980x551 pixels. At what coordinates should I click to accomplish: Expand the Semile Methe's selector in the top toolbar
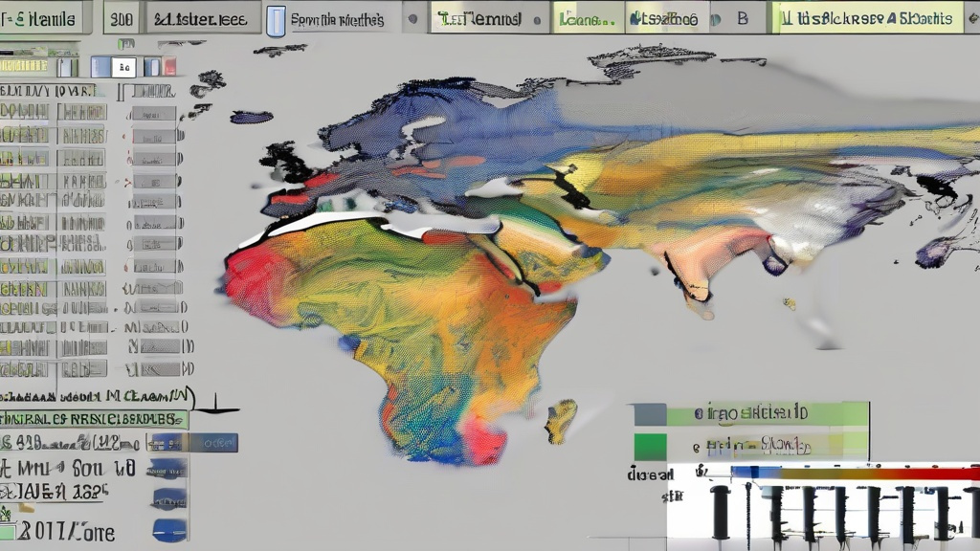point(335,20)
